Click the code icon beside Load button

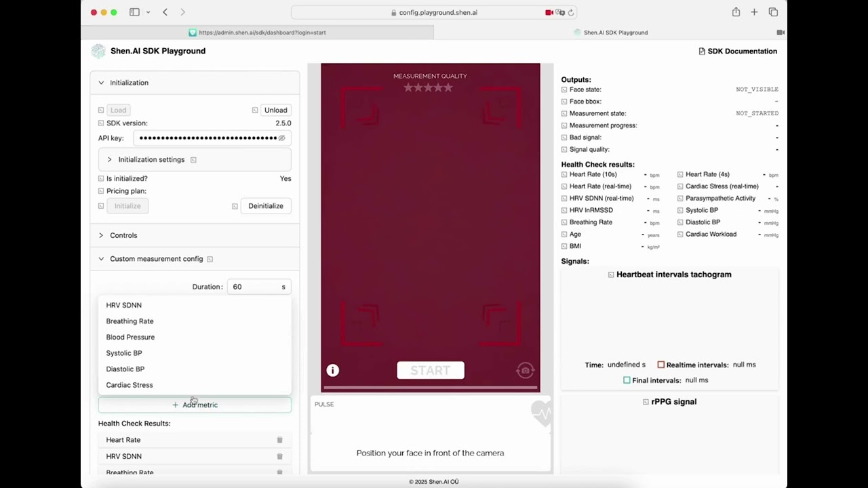101,110
